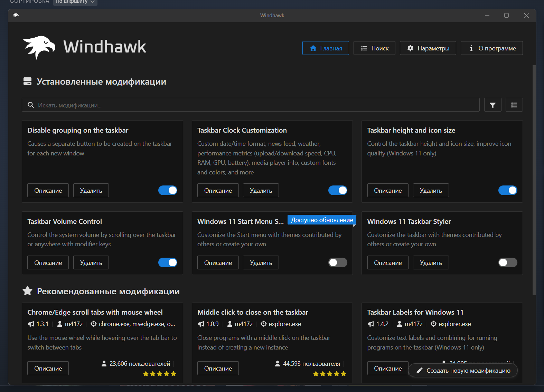This screenshot has height=392, width=544.
Task: Open the Параметры settings tab
Action: (428, 48)
